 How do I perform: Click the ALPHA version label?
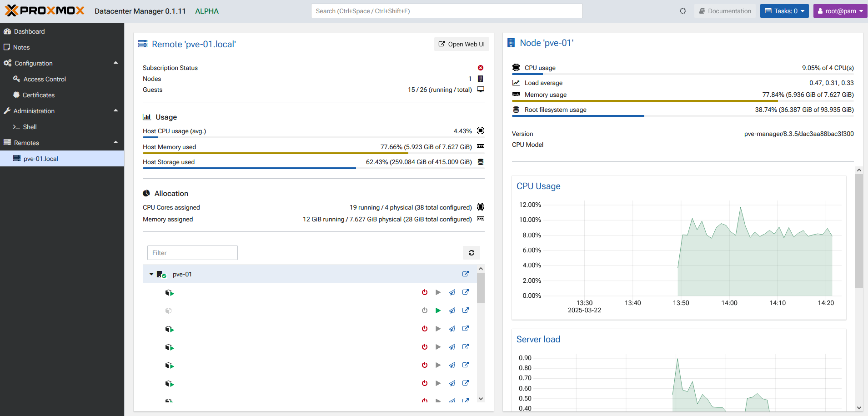tap(207, 11)
